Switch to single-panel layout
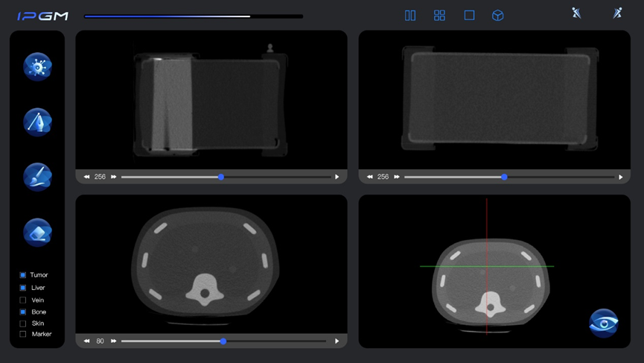The width and height of the screenshot is (644, 363). (x=469, y=16)
